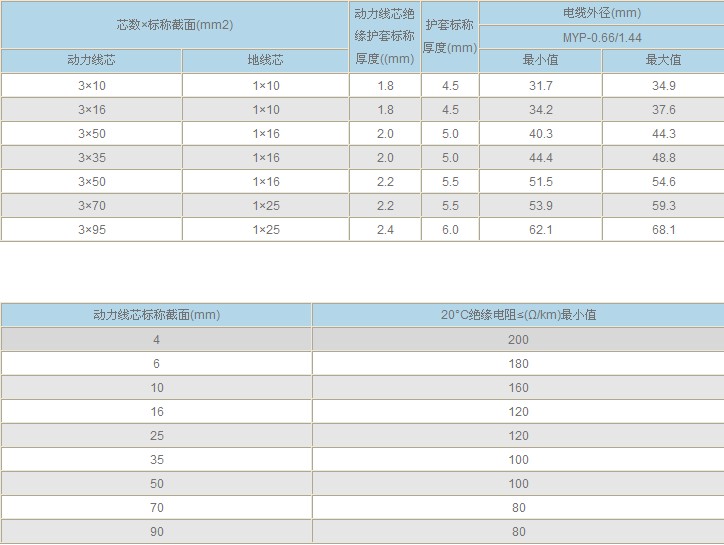
Task: Select the insulation resistance value 200
Action: [518, 339]
